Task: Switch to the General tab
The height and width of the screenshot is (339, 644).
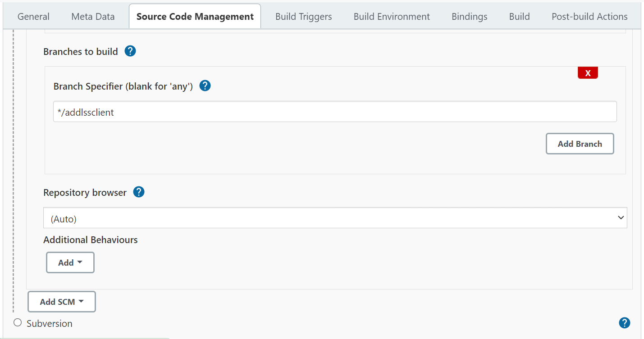Action: click(x=33, y=17)
